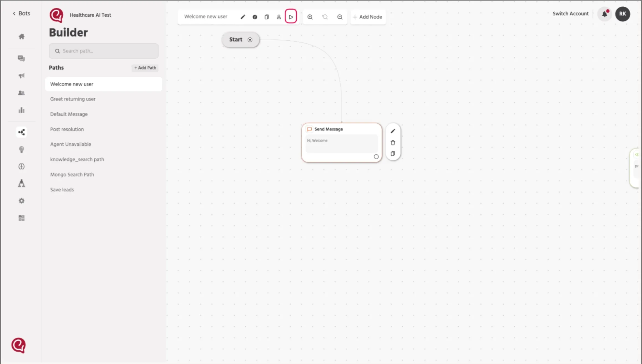Viewport: 642px width, 364px height.
Task: Open the bottom image-grid sidebar icon
Action: tap(22, 218)
